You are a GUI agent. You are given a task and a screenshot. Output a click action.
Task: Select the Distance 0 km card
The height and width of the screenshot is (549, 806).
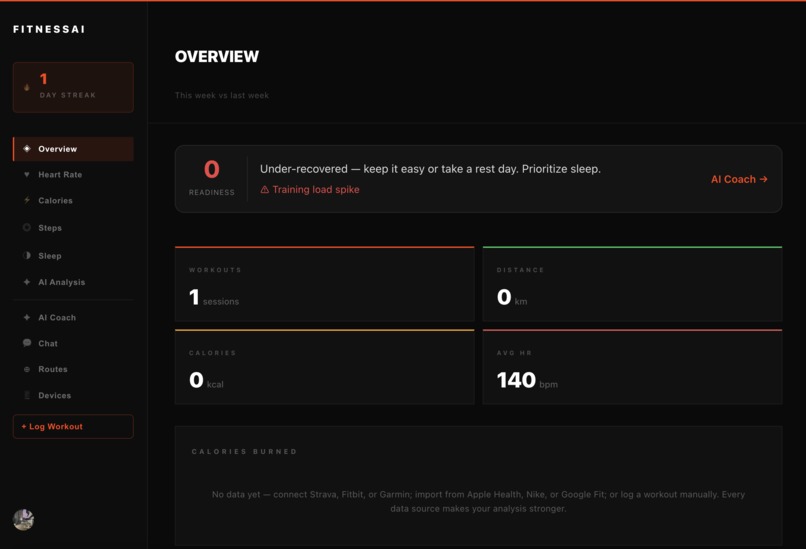(632, 284)
